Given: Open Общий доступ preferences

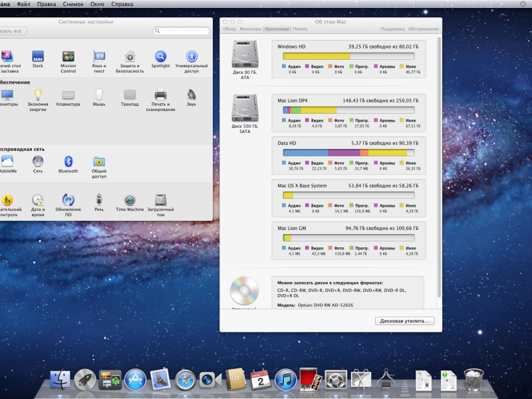Looking at the screenshot, I should coord(99,167).
